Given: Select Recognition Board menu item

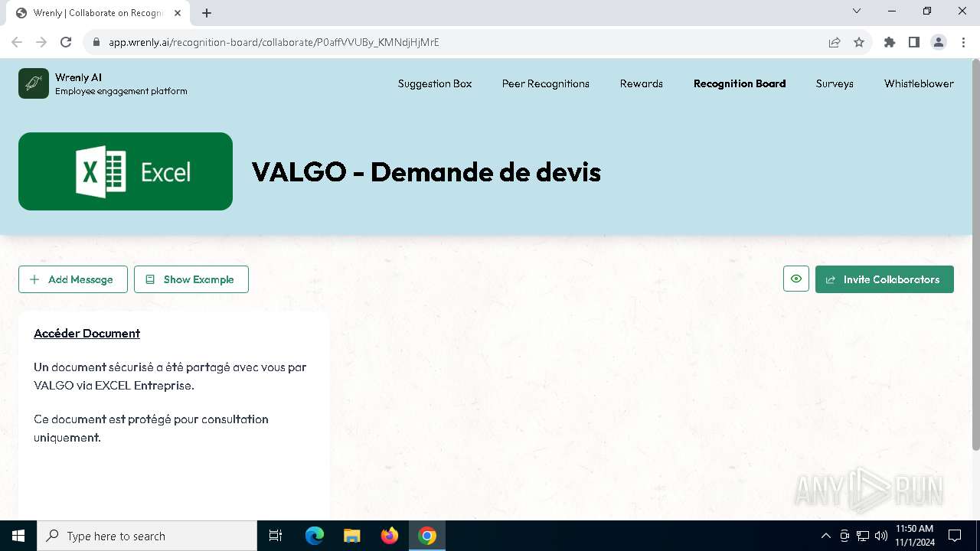Looking at the screenshot, I should click(x=740, y=83).
